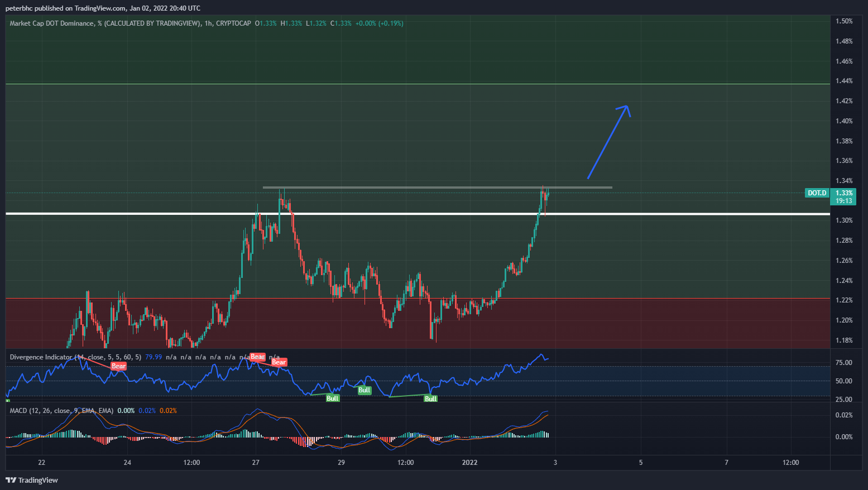Click the 12:00 marker between 24 and 27
Image resolution: width=868 pixels, height=490 pixels.
191,463
